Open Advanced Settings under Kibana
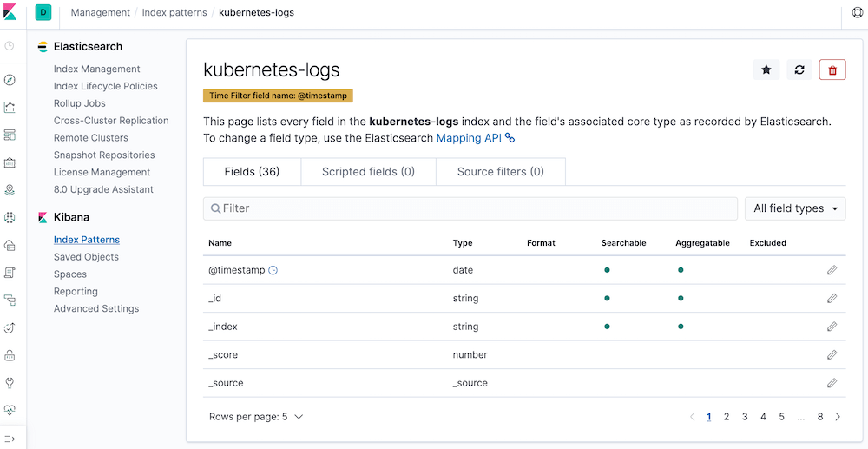Screen dimensions: 868x449 coord(96,308)
